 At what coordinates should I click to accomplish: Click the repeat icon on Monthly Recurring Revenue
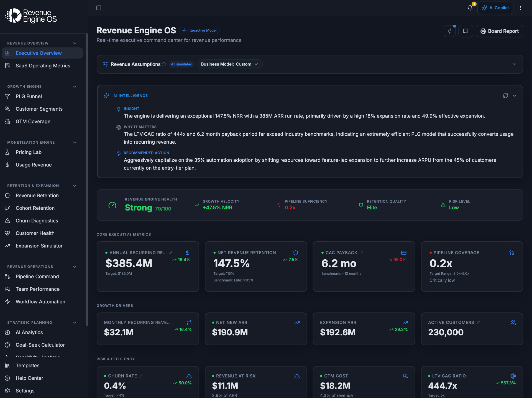[x=189, y=323]
